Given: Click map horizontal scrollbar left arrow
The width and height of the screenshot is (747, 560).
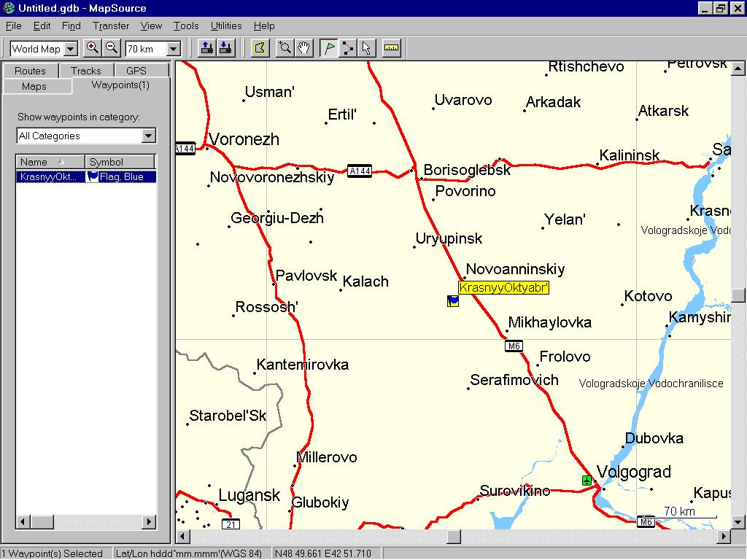Looking at the screenshot, I should (x=182, y=536).
